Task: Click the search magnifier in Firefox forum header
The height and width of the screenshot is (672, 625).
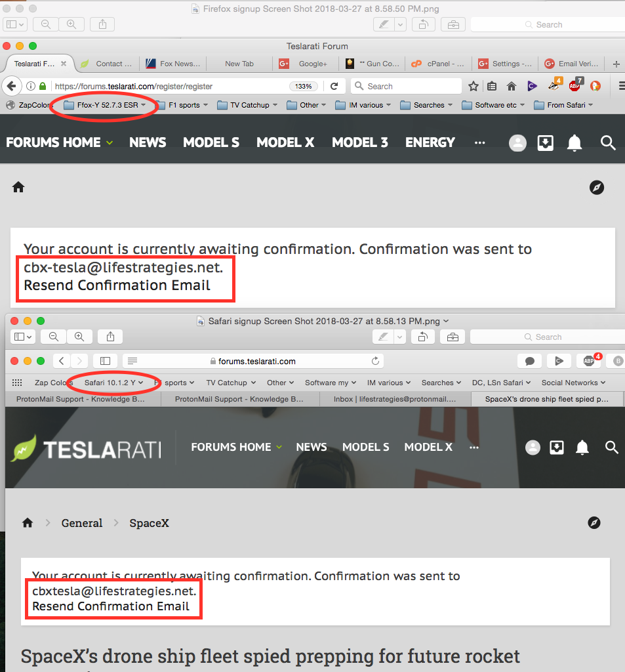Action: point(608,142)
